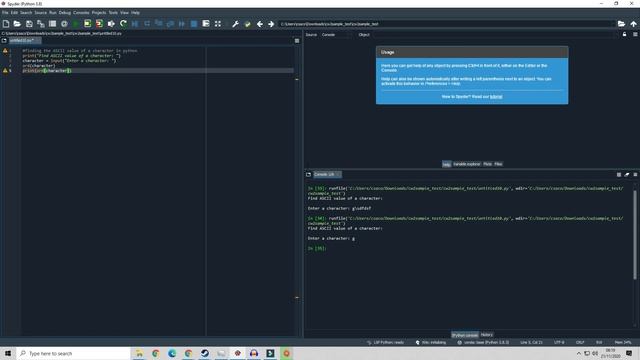Open the Search menu
The image size is (640, 360).
(26, 13)
